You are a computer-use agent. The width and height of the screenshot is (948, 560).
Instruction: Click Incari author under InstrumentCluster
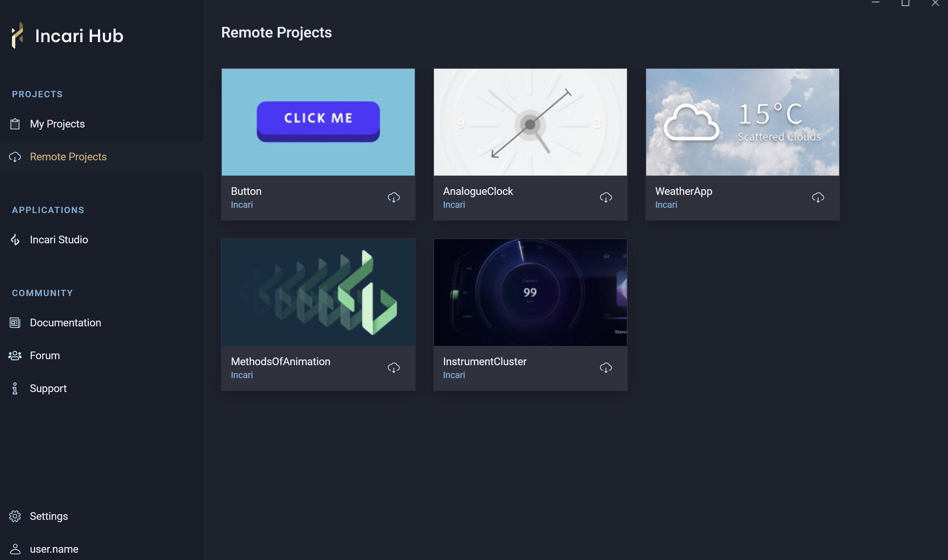pyautogui.click(x=454, y=375)
